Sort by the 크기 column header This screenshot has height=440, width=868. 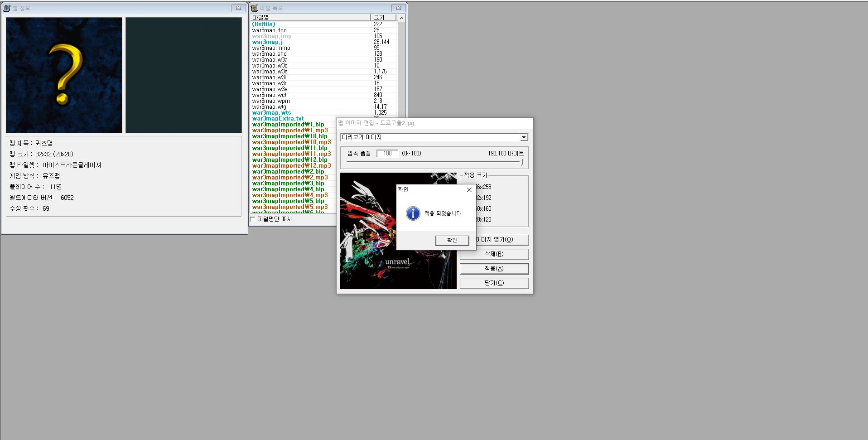383,17
